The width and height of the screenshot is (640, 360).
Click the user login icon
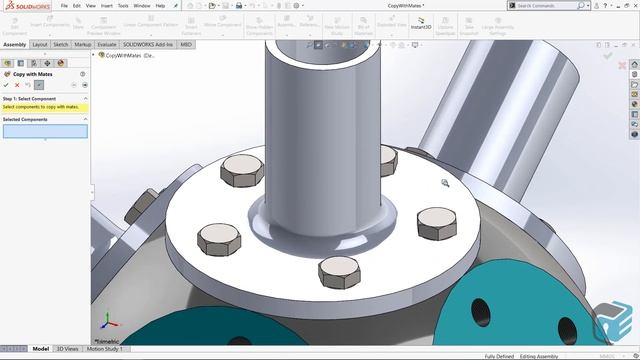coord(596,6)
